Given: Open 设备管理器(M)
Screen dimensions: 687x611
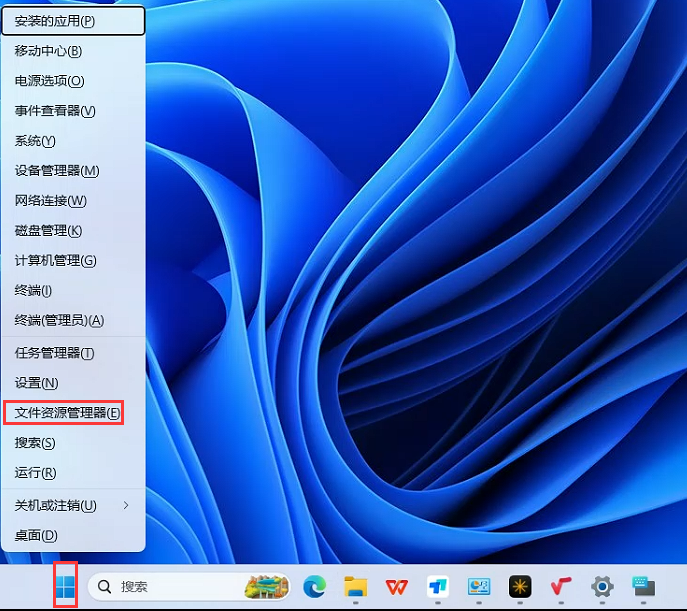Looking at the screenshot, I should 73,171.
